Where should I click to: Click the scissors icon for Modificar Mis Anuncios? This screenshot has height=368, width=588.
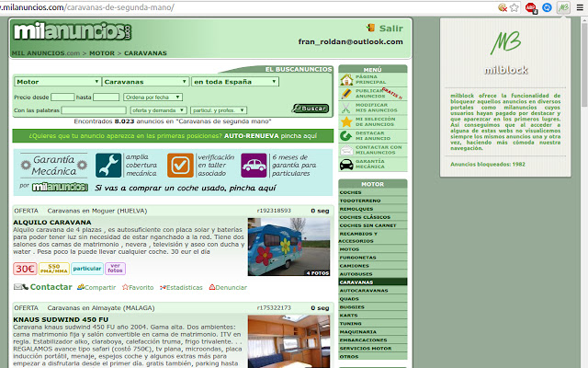click(x=346, y=108)
